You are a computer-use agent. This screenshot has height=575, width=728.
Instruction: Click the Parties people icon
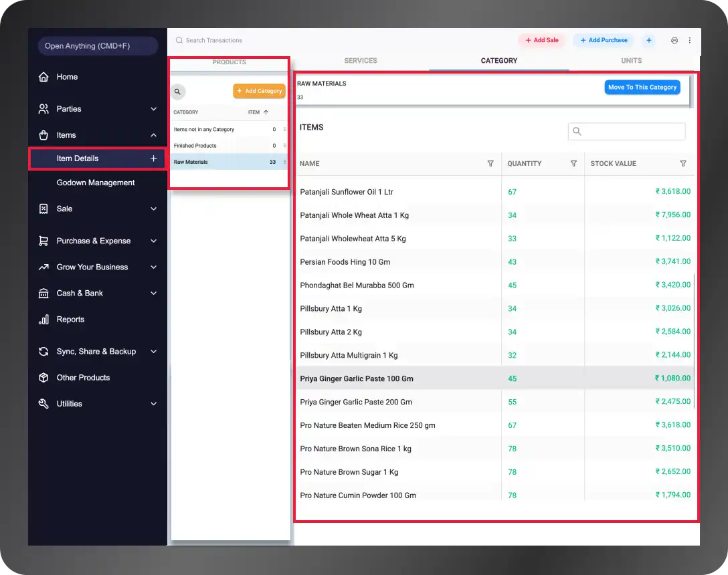point(43,109)
